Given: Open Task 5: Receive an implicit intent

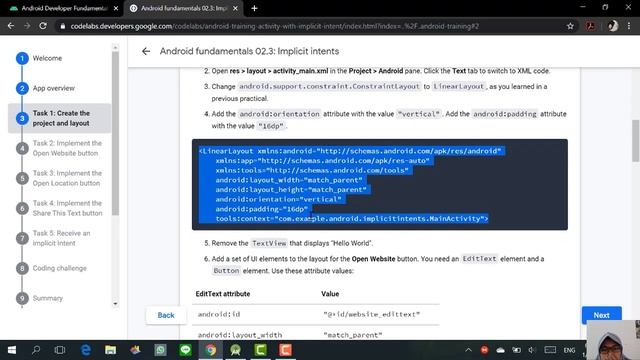Looking at the screenshot, I should pyautogui.click(x=61, y=238).
